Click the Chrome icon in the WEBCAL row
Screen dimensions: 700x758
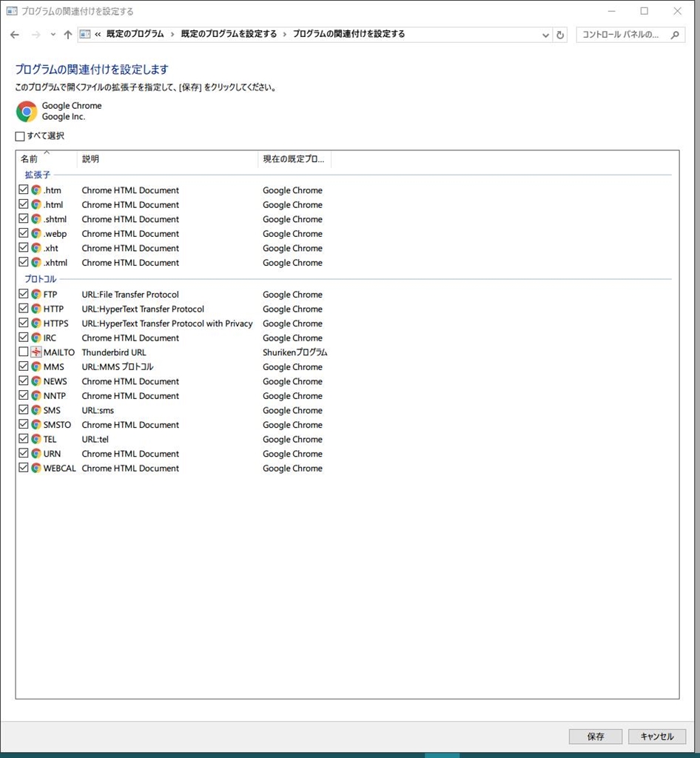[36, 469]
